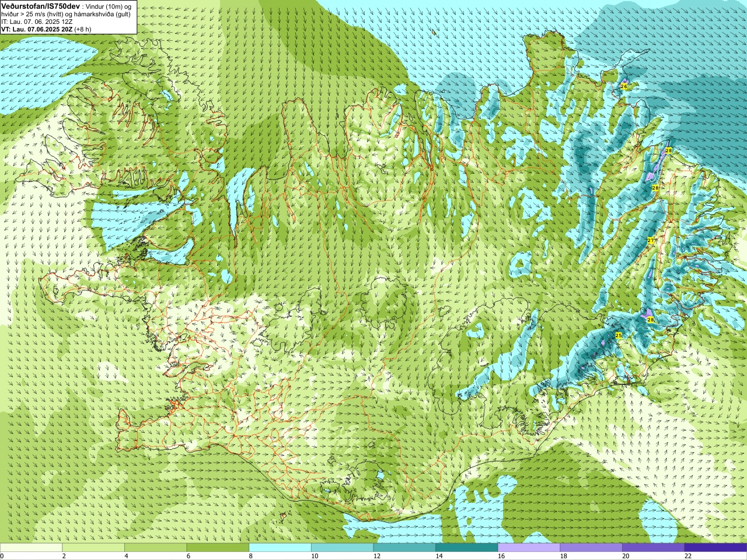The image size is (747, 560).
Task: Pick the 6–8 m/s dark green legend swatch
Action: point(218,548)
